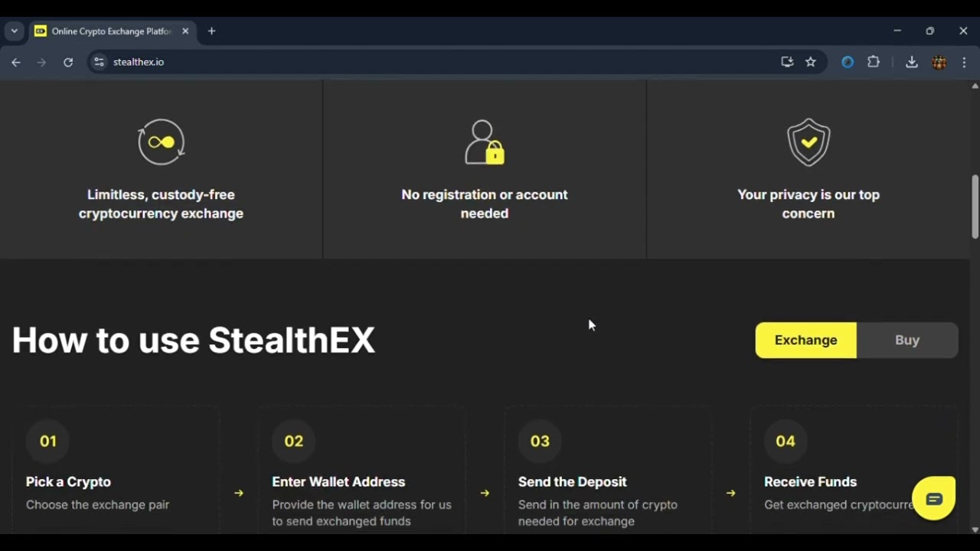The height and width of the screenshot is (551, 980).
Task: Open the Downloads icon
Action: (911, 62)
